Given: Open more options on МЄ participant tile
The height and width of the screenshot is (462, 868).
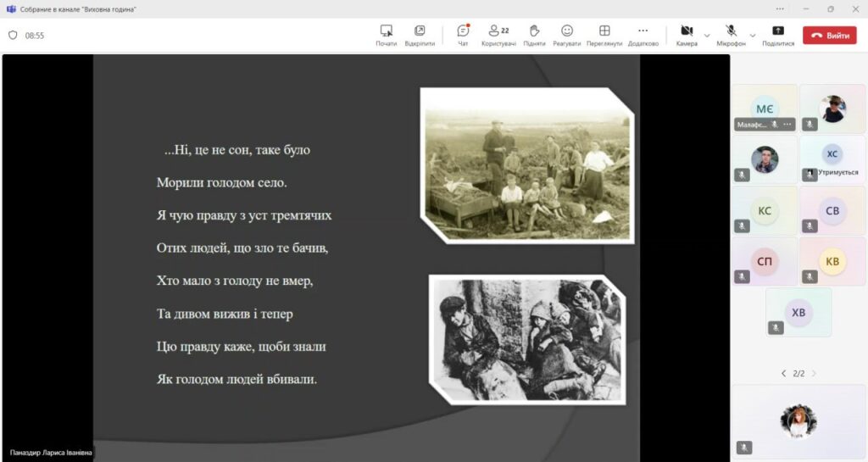Looking at the screenshot, I should (787, 125).
